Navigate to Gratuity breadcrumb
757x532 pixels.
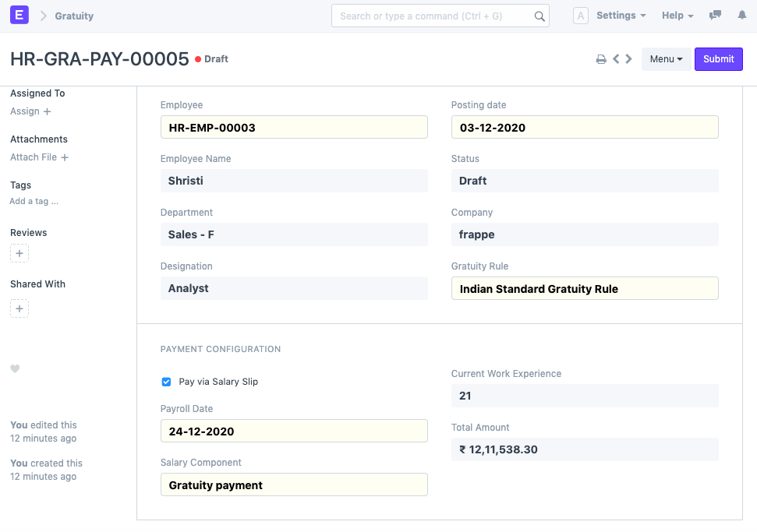(x=74, y=16)
